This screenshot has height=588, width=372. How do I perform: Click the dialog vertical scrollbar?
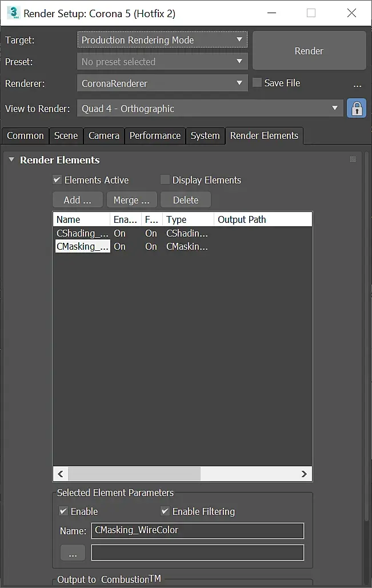point(367,335)
